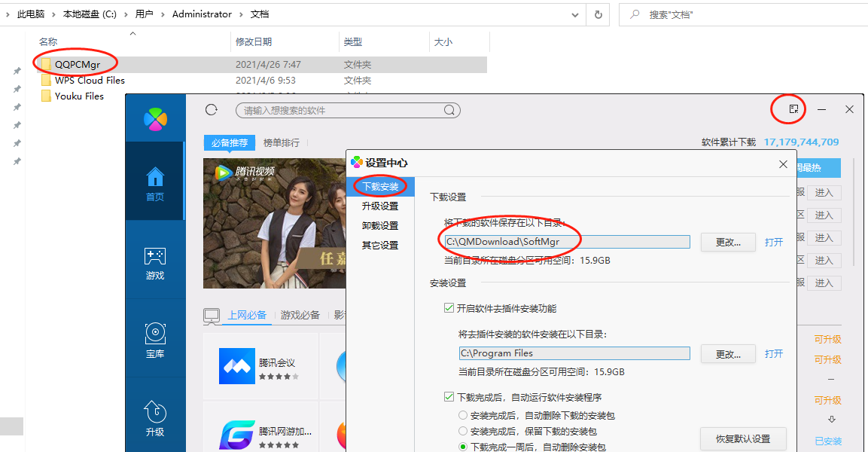The image size is (868, 452).
Task: Select the WPS Cloud Files folder name
Action: pos(90,81)
